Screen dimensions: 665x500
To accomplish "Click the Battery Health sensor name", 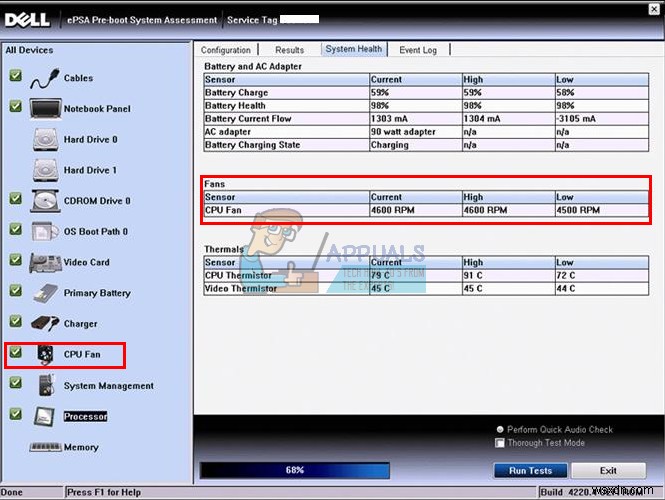I will pyautogui.click(x=235, y=106).
